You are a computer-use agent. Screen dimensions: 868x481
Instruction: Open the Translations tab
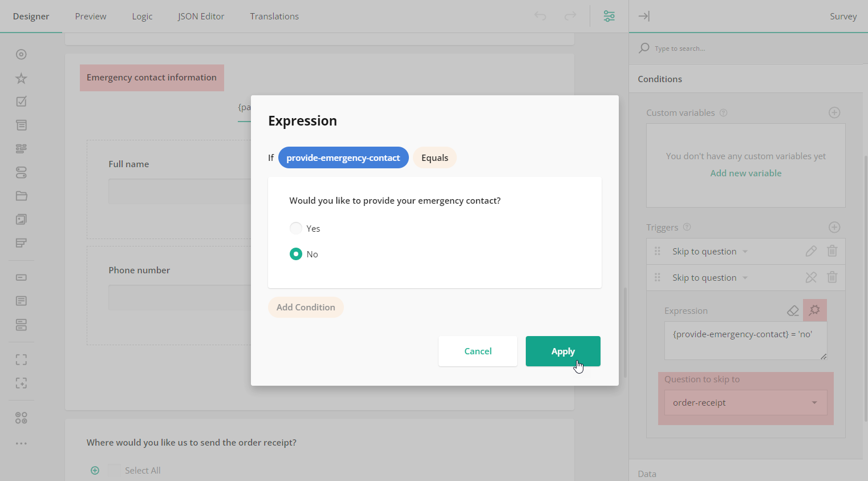pyautogui.click(x=274, y=16)
